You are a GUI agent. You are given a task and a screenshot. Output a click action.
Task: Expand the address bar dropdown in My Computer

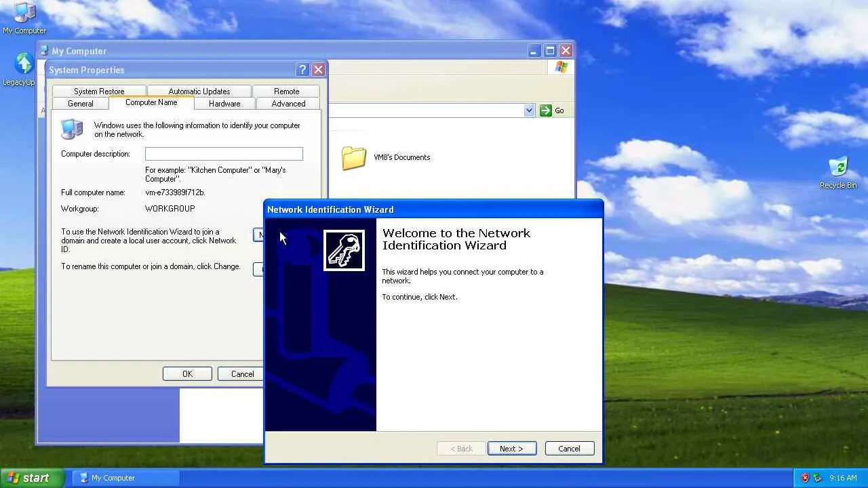pyautogui.click(x=530, y=110)
